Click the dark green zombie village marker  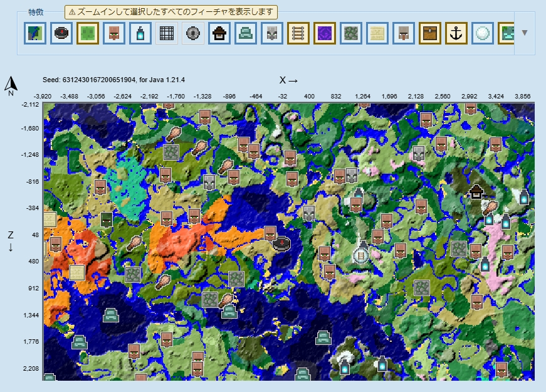click(x=107, y=220)
